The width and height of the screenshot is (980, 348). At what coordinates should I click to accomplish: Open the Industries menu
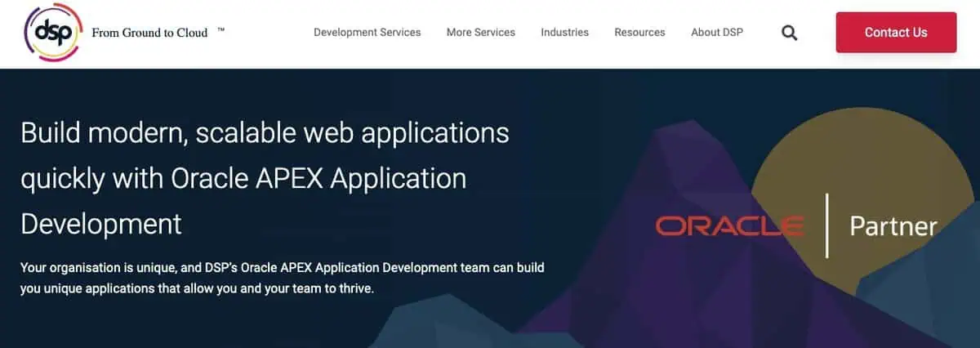(x=564, y=33)
